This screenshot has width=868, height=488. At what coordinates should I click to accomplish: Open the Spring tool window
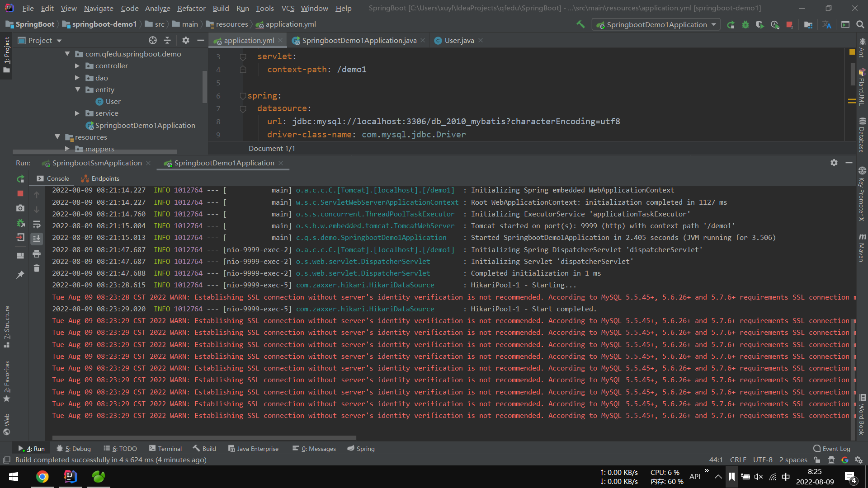coord(361,449)
